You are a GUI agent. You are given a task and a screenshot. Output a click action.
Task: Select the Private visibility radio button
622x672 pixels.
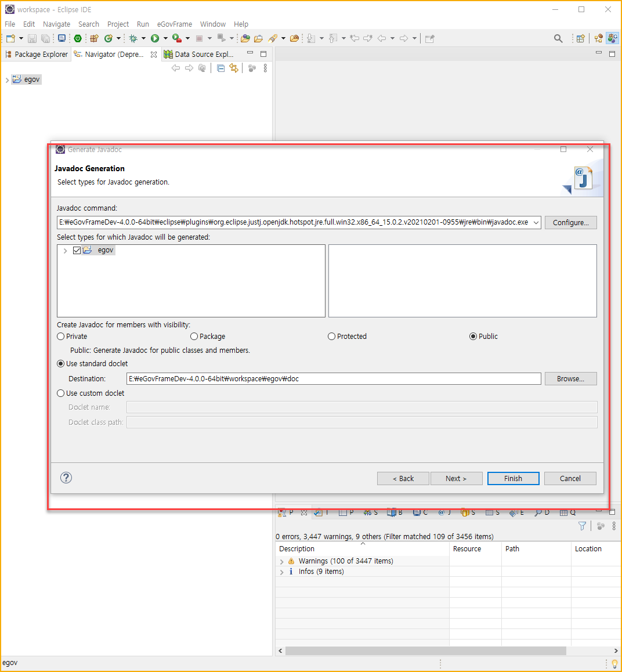click(x=61, y=337)
